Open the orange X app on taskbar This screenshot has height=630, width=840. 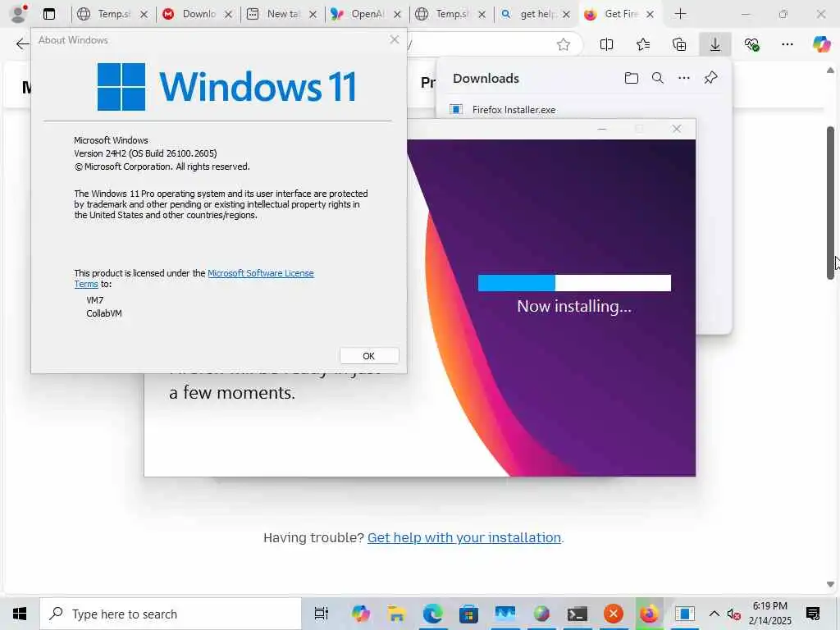(614, 614)
